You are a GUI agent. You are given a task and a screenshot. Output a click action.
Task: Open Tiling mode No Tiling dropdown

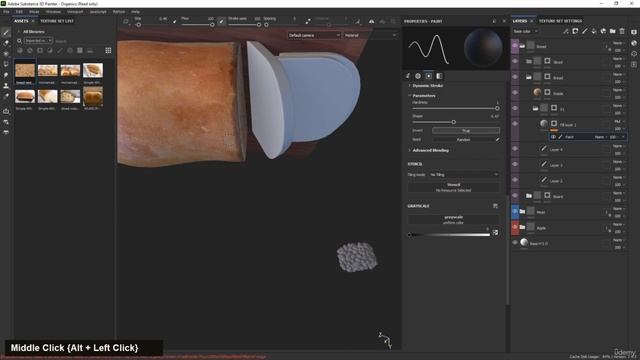tap(464, 175)
